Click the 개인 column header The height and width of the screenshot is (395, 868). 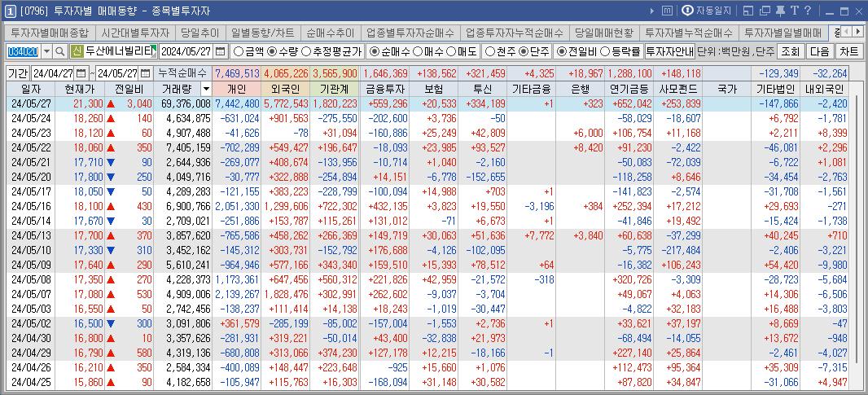[x=236, y=89]
